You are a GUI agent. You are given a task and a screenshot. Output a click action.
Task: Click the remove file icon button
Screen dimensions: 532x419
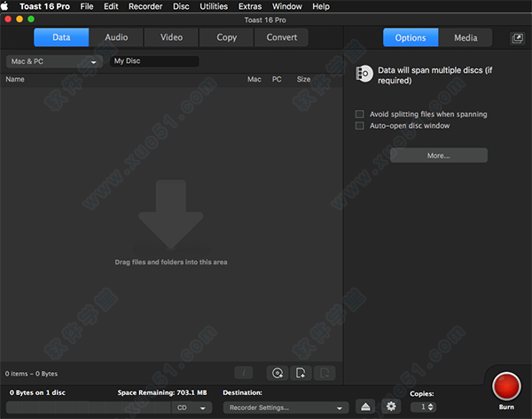click(325, 373)
